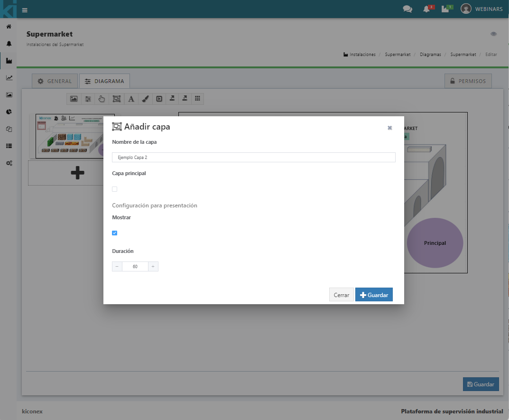This screenshot has width=509, height=420.
Task: Increase Duración with the plus stepper
Action: pyautogui.click(x=153, y=267)
